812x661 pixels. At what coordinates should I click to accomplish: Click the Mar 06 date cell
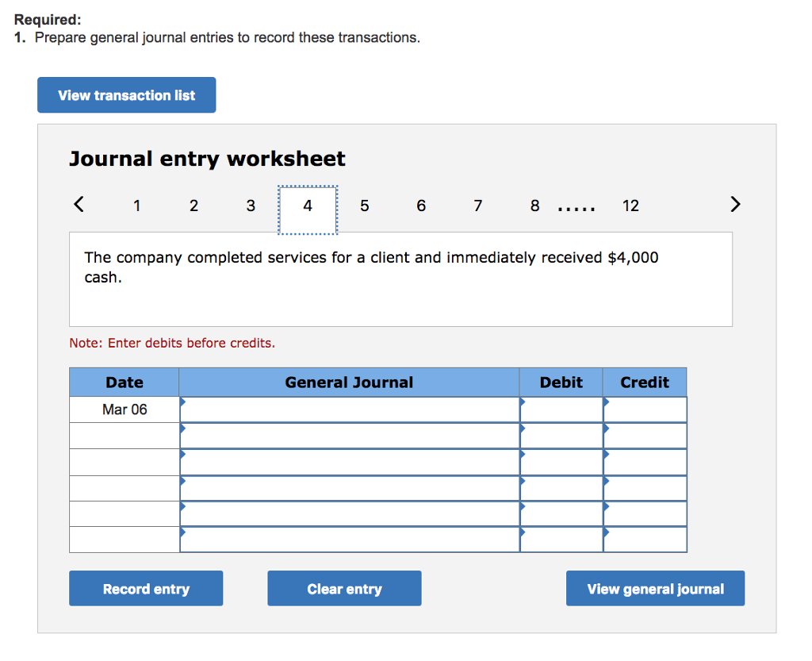tap(124, 409)
